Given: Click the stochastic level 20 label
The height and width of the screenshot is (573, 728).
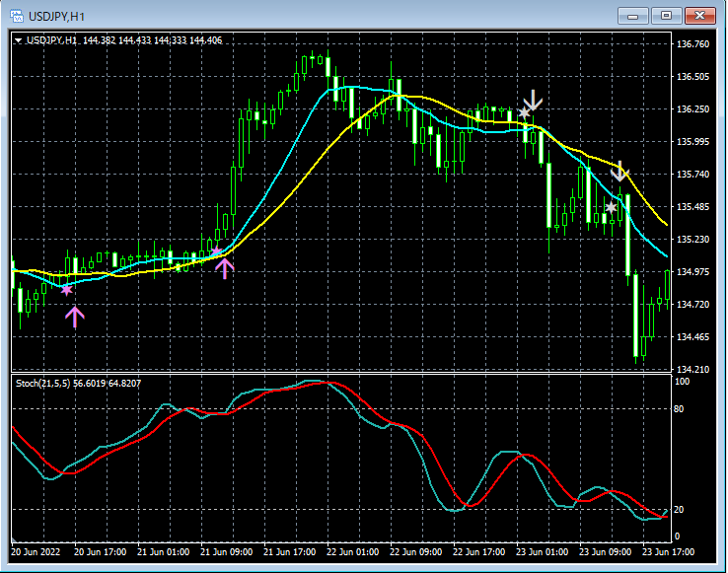Looking at the screenshot, I should tap(679, 510).
